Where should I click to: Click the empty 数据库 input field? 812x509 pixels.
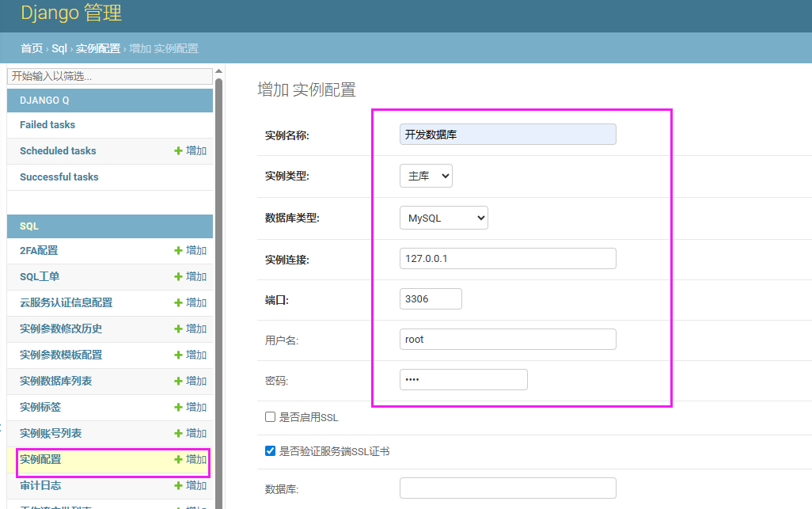pyautogui.click(x=508, y=488)
